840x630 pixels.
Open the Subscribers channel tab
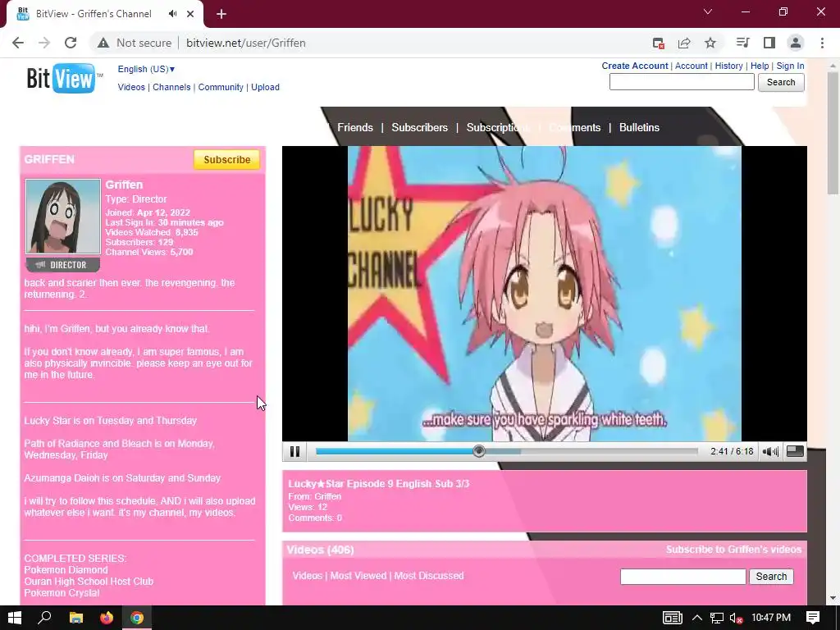click(419, 127)
